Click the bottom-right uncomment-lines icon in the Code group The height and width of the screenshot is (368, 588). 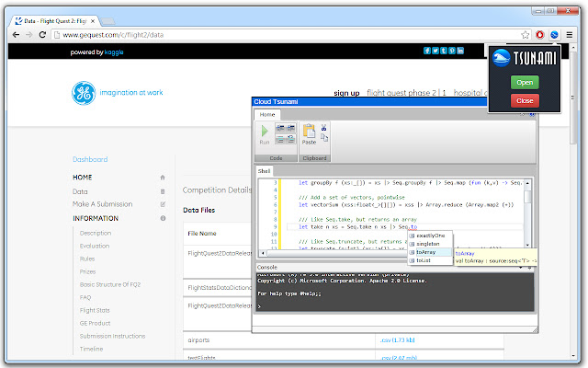coord(290,139)
